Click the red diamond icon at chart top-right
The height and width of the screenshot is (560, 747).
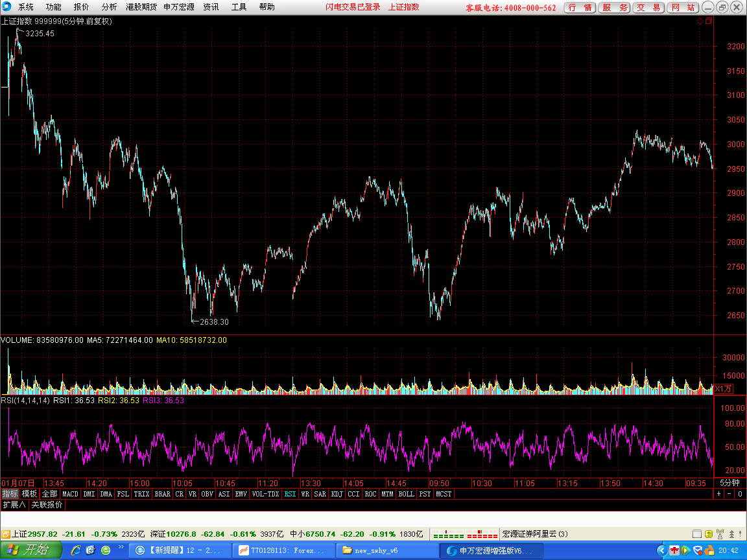[x=700, y=21]
